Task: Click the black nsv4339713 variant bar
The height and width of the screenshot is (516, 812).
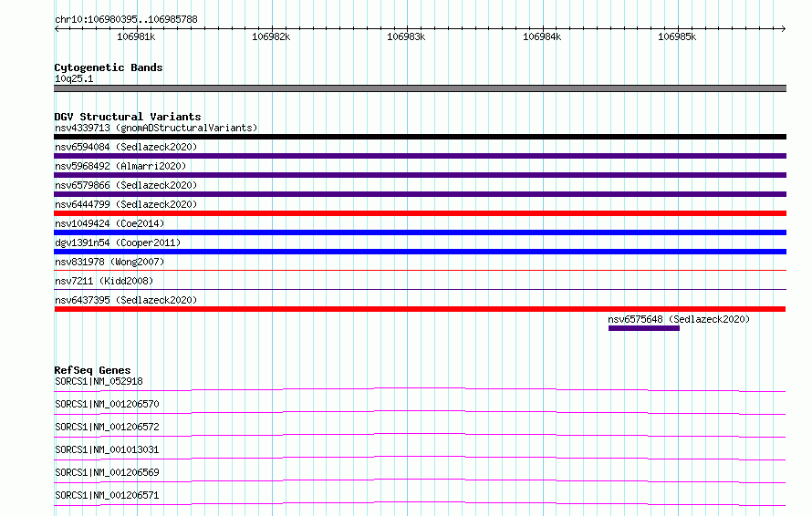Action: [420, 137]
